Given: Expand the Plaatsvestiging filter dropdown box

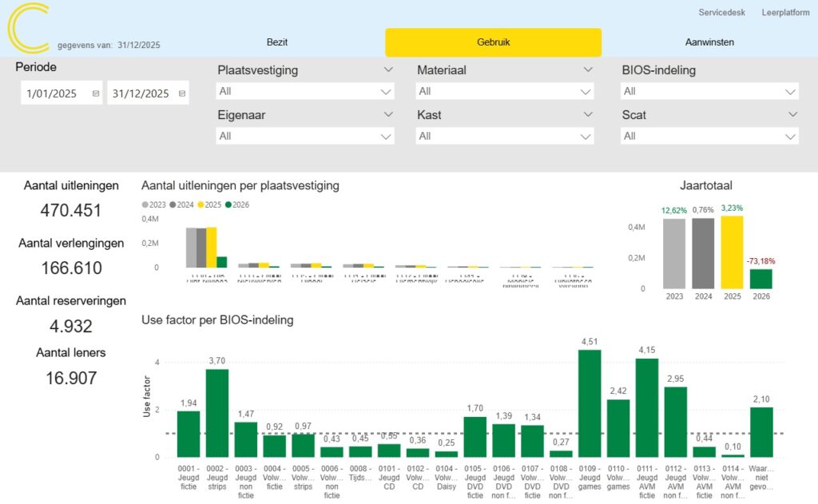Looking at the screenshot, I should click(x=305, y=91).
